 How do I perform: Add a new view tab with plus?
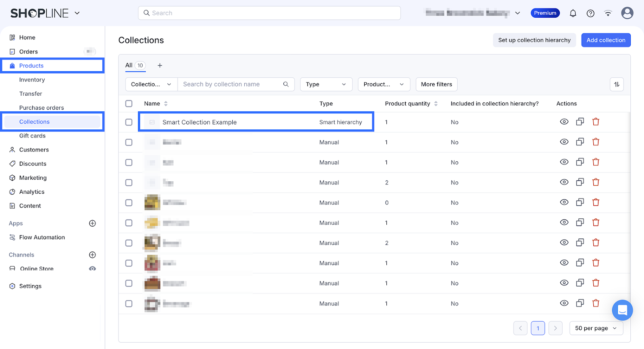click(160, 66)
